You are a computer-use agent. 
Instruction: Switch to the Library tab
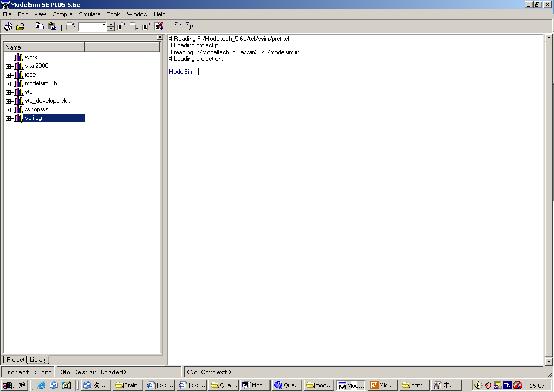[x=37, y=359]
